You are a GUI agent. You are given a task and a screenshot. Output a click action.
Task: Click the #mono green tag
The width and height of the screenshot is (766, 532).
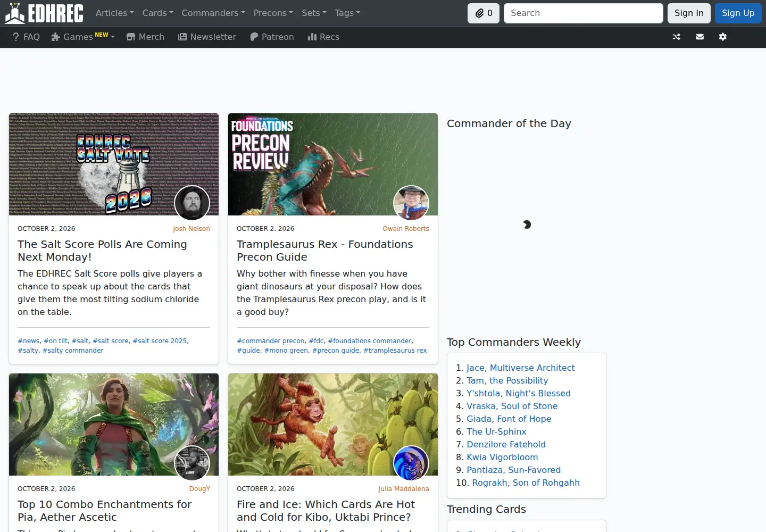pos(286,351)
